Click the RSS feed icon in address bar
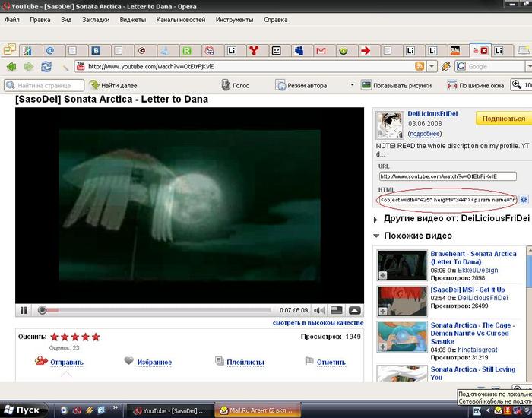Image resolution: width=532 pixels, height=418 pixels. coord(420,66)
